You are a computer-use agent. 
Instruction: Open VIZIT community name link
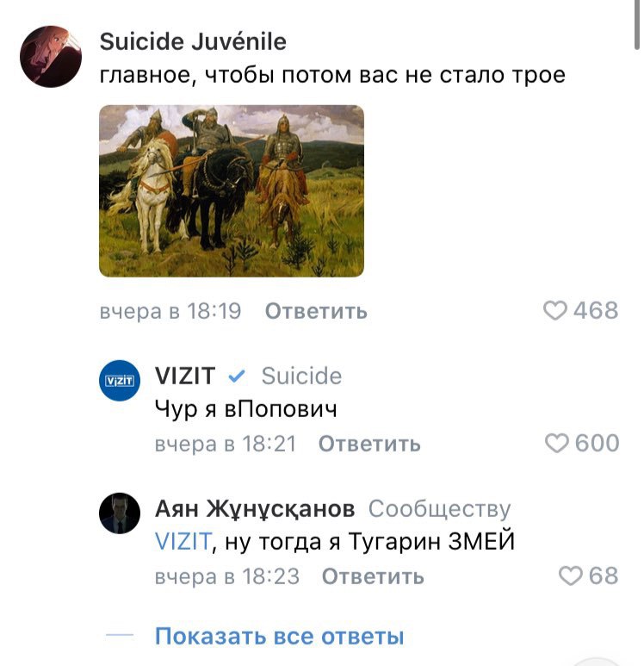pyautogui.click(x=185, y=376)
